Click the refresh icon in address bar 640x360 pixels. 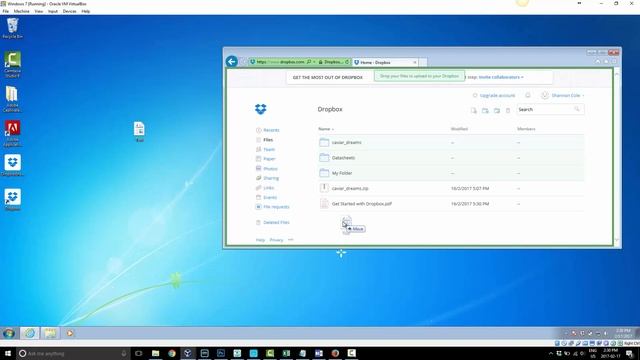point(347,62)
